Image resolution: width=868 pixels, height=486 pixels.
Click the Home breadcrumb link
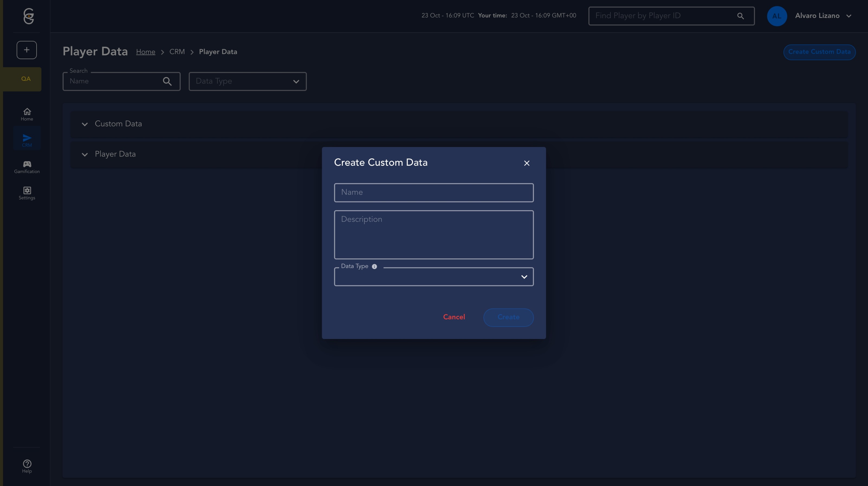145,52
